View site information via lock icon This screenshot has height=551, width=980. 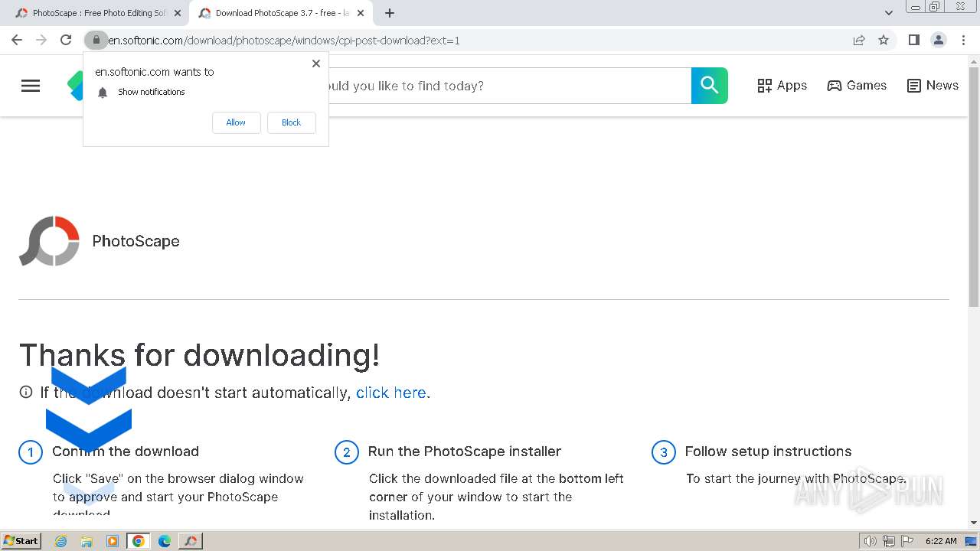(96, 40)
